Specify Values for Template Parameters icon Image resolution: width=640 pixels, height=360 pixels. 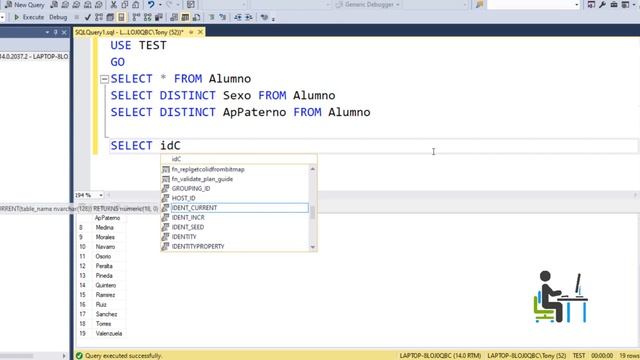264,17
